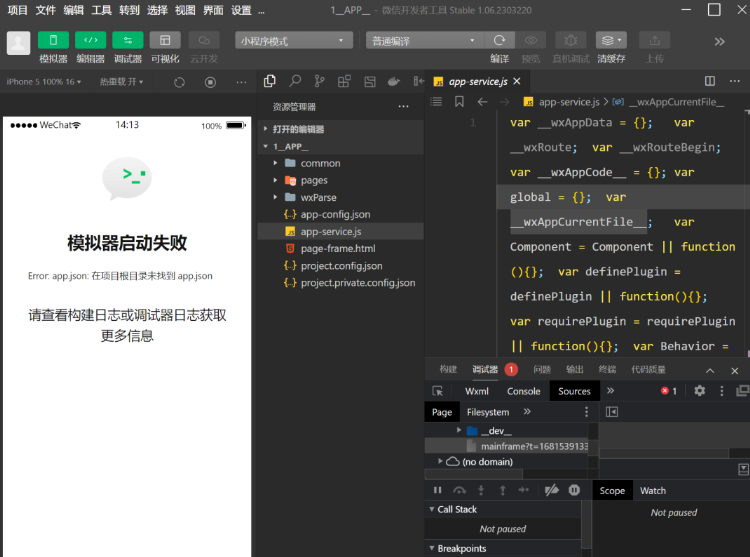The image size is (750, 557).
Task: Open devtools settings gear
Action: pyautogui.click(x=699, y=391)
